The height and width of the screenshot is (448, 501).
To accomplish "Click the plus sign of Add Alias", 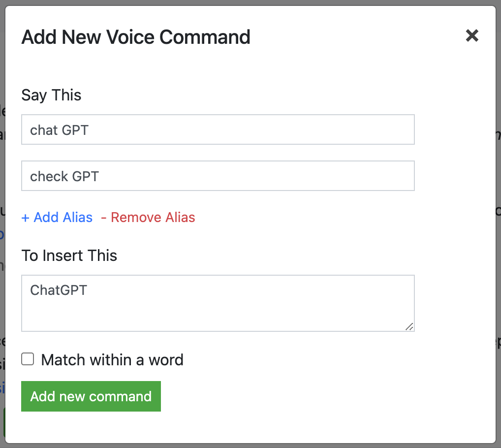I will [26, 218].
